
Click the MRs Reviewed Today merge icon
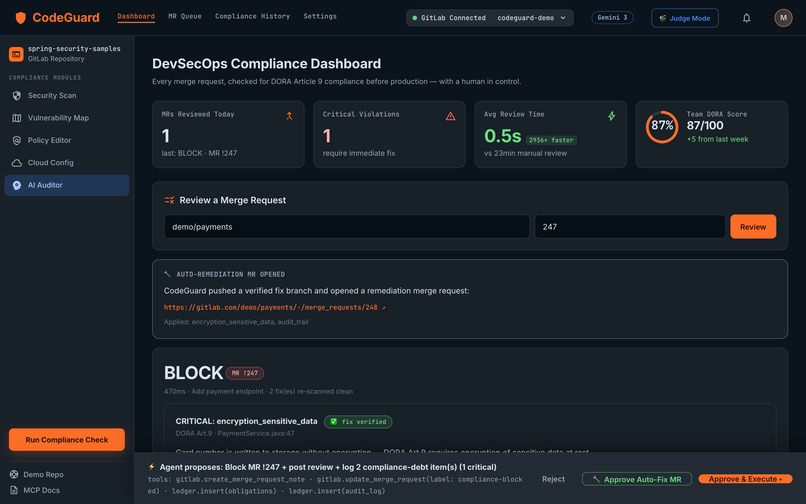pyautogui.click(x=289, y=116)
